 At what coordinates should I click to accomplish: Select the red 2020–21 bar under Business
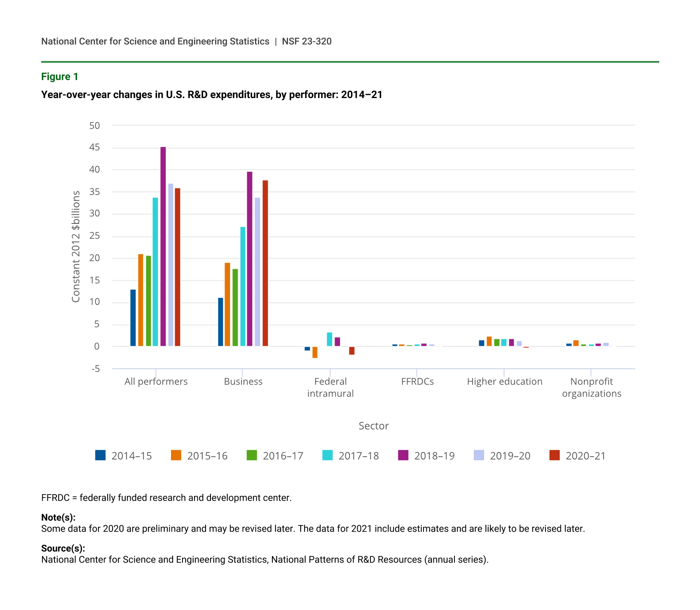point(265,263)
